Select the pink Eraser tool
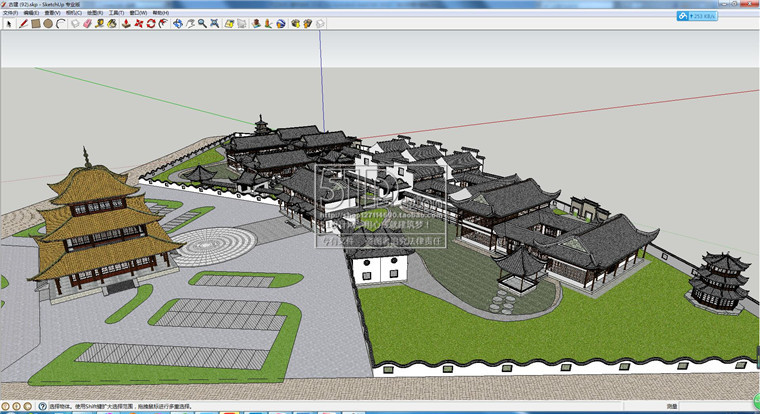Viewport: 760px width, 414px height. (87, 24)
